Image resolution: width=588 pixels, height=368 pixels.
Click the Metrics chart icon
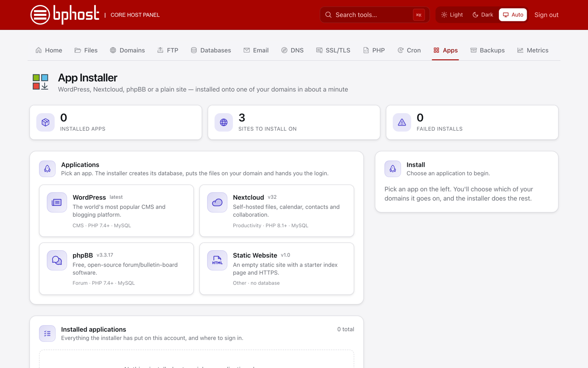tap(520, 50)
